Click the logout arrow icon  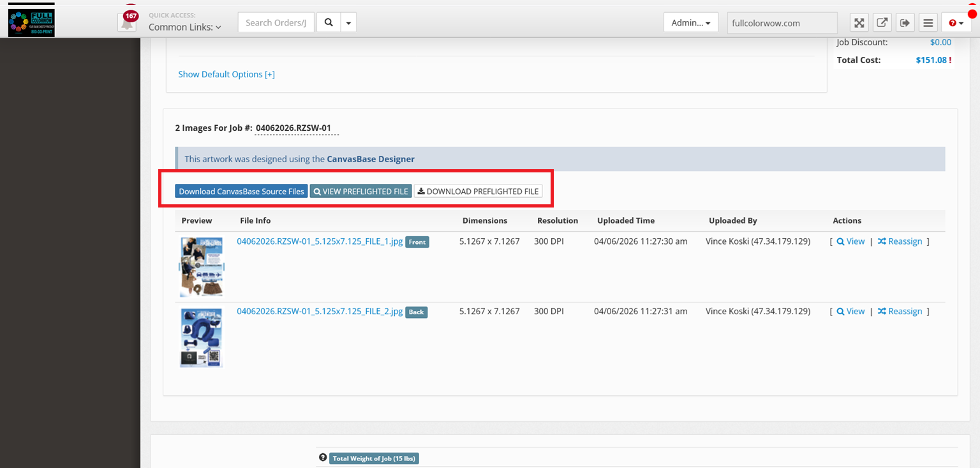point(905,23)
